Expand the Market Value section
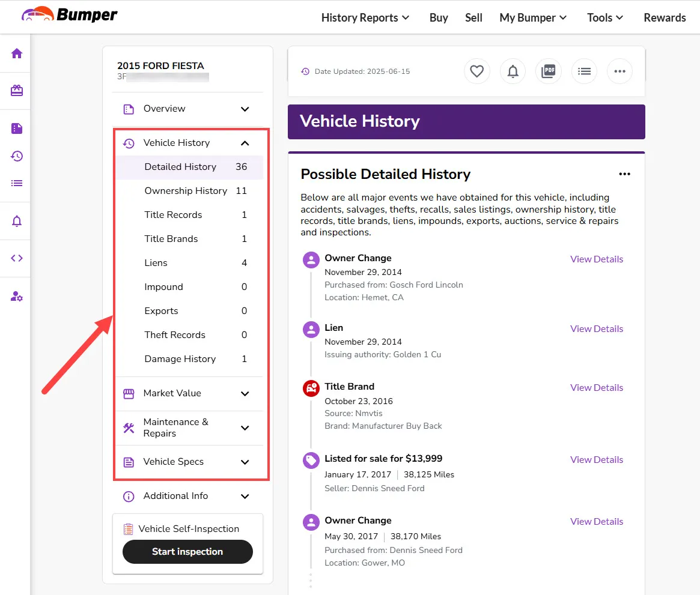This screenshot has width=700, height=595. pyautogui.click(x=245, y=393)
